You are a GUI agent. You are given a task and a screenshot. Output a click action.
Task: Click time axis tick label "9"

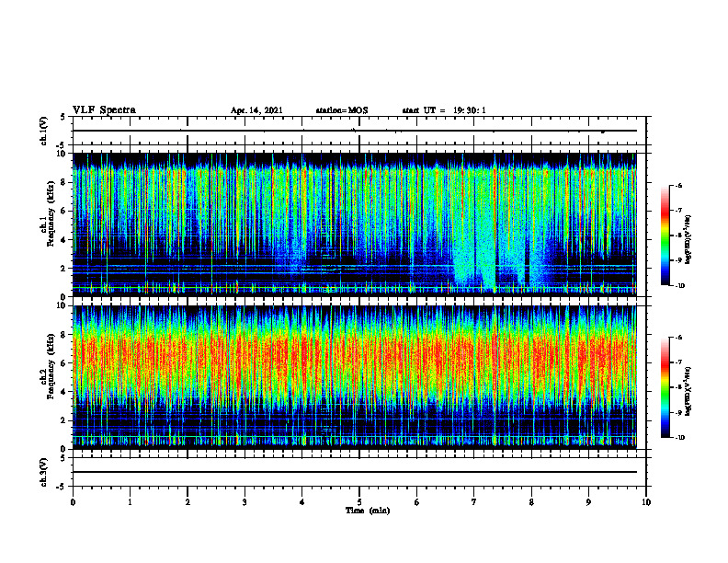pyautogui.click(x=588, y=502)
